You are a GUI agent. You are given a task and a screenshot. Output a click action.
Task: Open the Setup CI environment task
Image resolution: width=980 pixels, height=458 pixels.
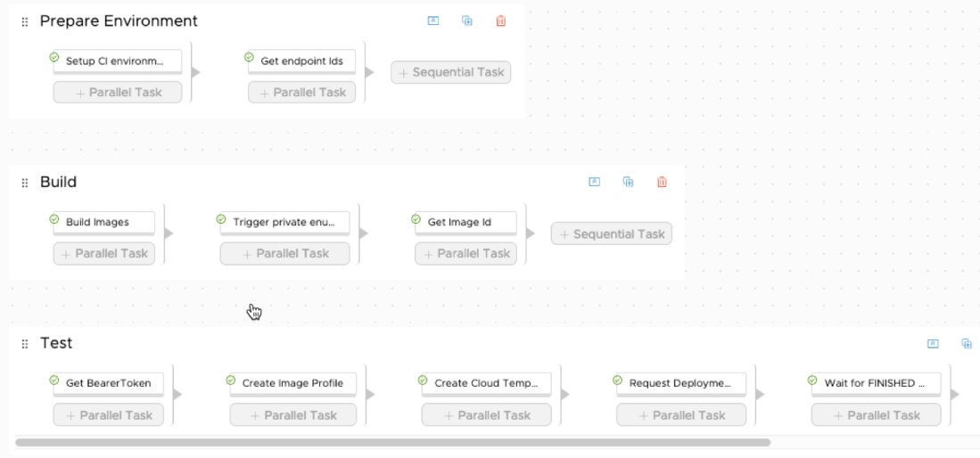coord(117,61)
